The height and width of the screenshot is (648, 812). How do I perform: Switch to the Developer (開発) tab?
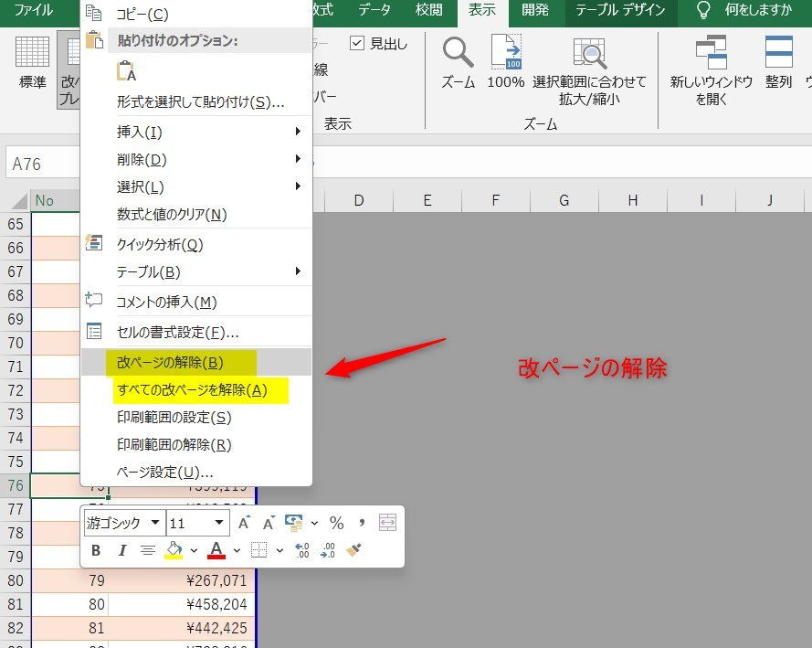coord(535,10)
